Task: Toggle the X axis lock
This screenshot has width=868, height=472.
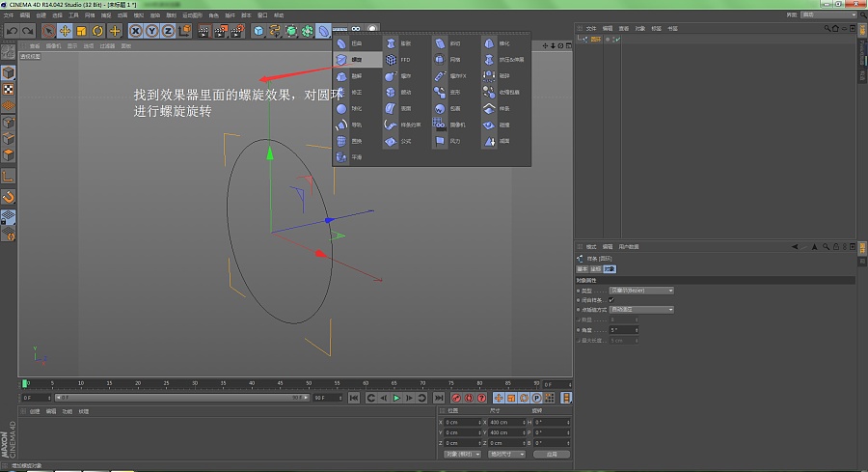Action: (136, 31)
